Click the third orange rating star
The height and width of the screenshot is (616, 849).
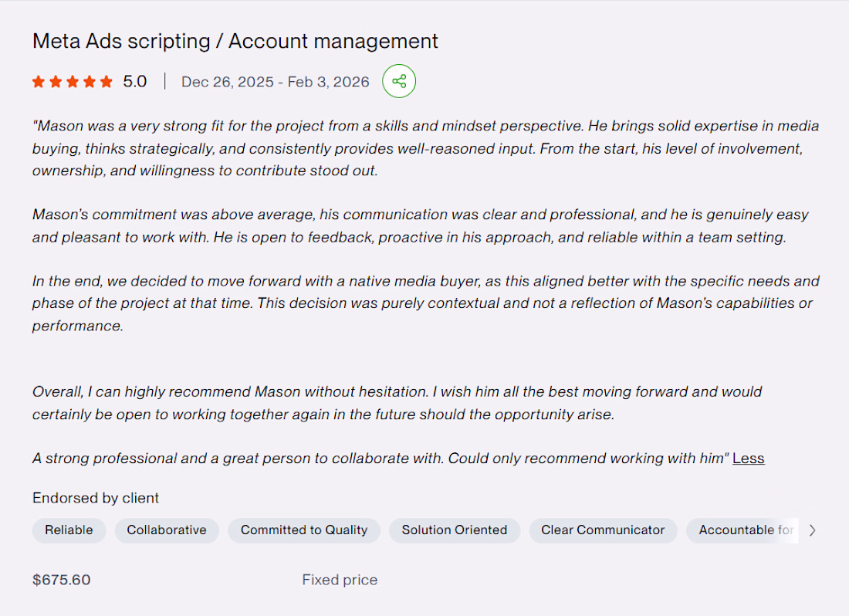click(x=73, y=82)
